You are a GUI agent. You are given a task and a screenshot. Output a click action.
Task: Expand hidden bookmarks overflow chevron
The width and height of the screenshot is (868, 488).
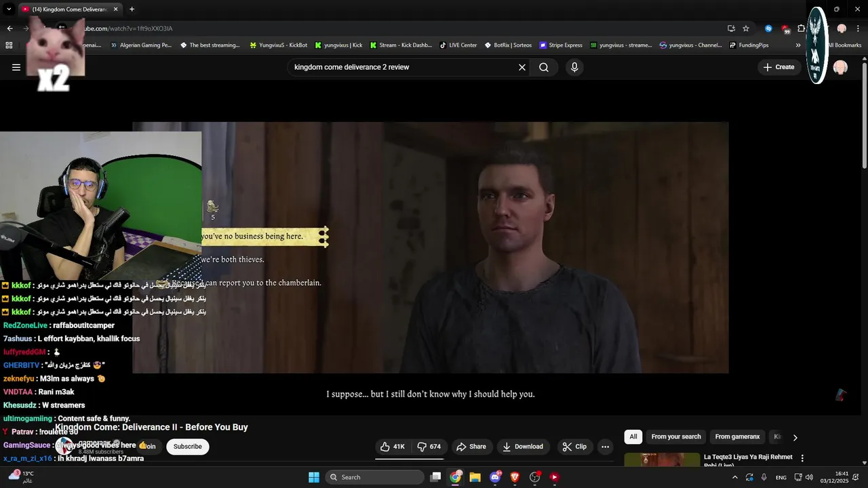(x=798, y=45)
